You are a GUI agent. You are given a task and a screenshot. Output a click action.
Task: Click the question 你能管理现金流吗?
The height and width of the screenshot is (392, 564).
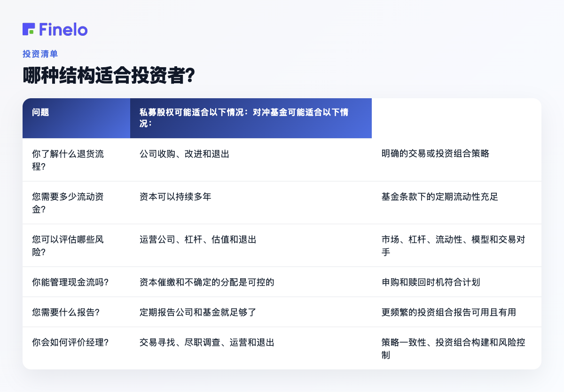pos(70,282)
